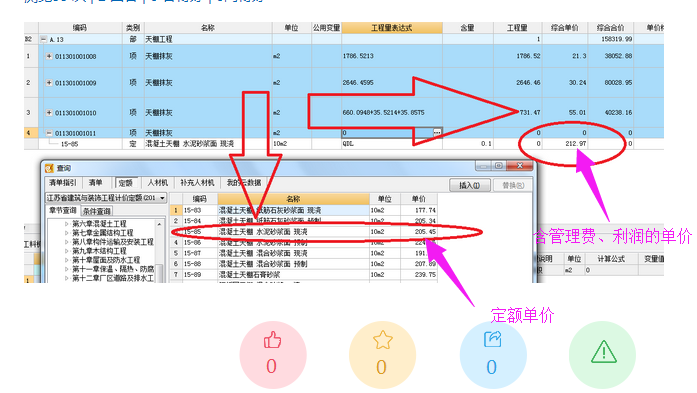Screen dimensions: 697x393
Task: Click the 综合单价 column header
Action: pyautogui.click(x=565, y=28)
